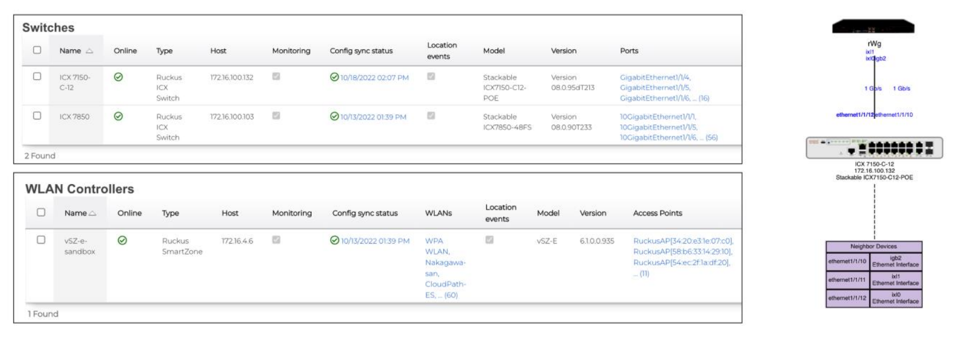980x342 pixels.
Task: Click the config sync check icon for vSZ-e-sandbox
Action: (335, 240)
